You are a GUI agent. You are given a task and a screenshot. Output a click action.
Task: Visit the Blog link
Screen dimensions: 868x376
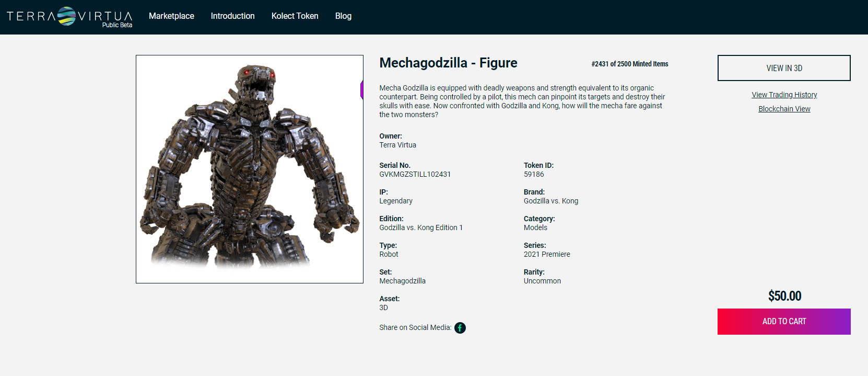pos(343,16)
